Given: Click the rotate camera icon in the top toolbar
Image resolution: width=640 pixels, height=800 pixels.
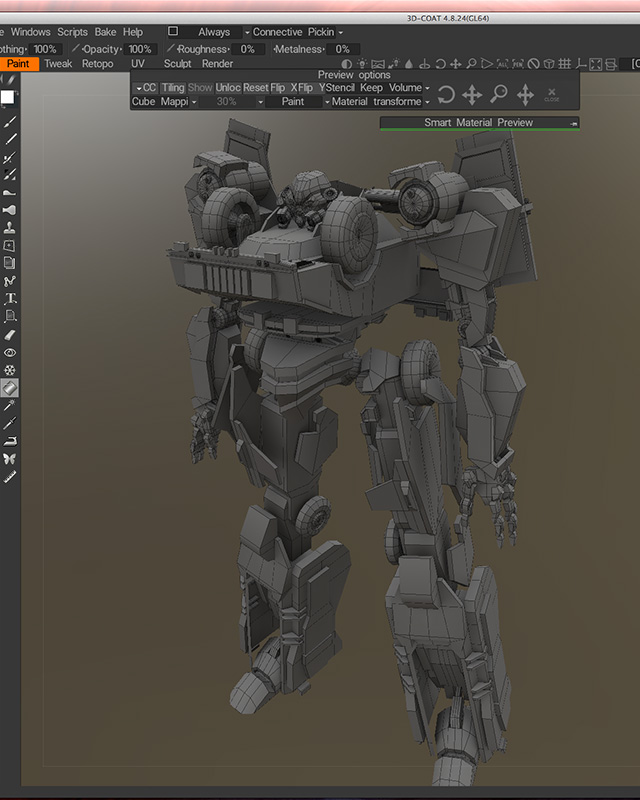Looking at the screenshot, I should point(440,64).
